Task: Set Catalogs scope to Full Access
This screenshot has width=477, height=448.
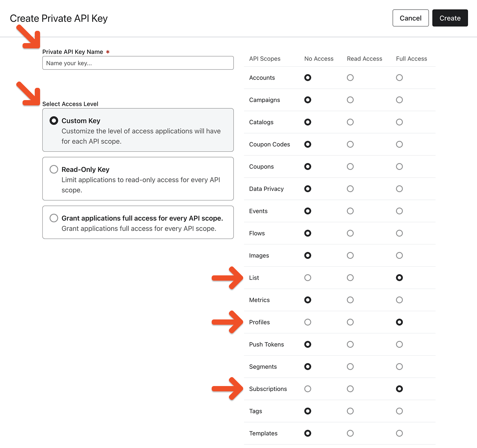Action: (x=399, y=122)
